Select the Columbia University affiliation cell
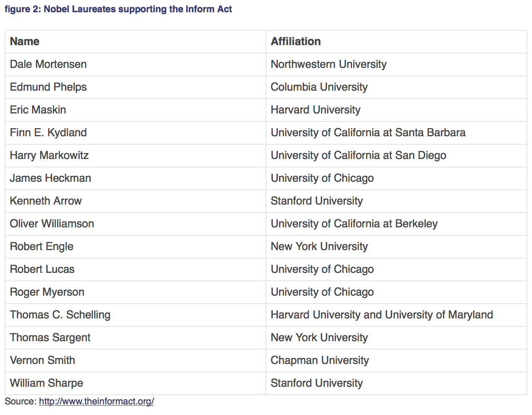The height and width of the screenshot is (415, 532). click(x=319, y=87)
